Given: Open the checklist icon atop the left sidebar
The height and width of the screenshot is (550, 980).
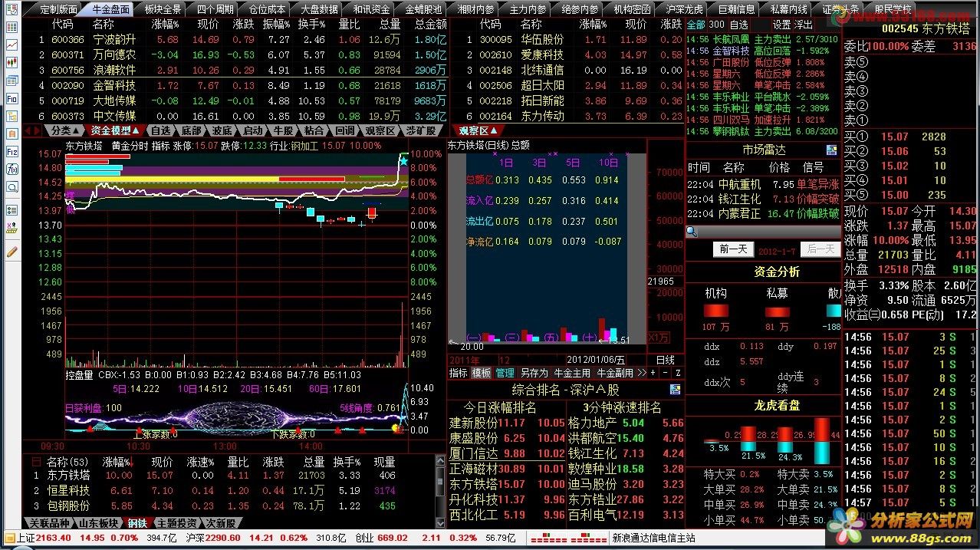Looking at the screenshot, I should tap(12, 10).
